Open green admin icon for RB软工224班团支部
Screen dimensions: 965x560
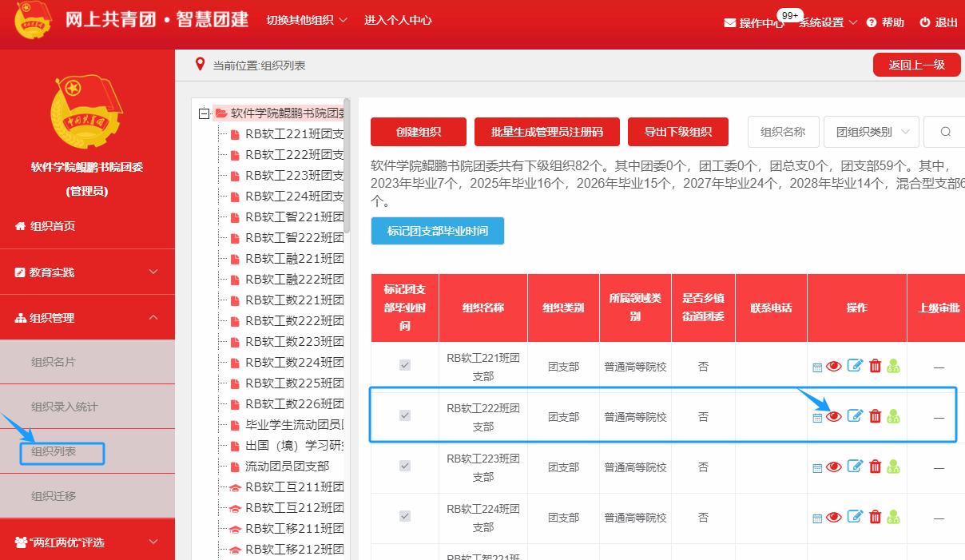point(893,518)
